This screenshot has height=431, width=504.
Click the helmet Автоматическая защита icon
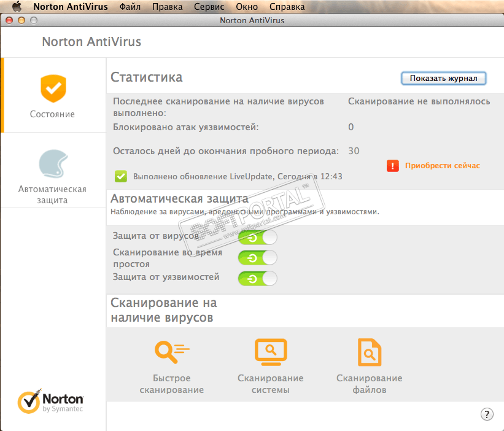(x=53, y=163)
